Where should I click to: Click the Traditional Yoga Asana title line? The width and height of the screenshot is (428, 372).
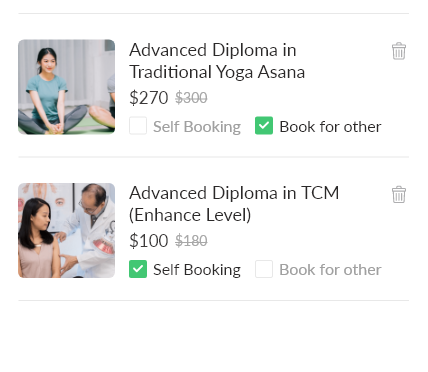(x=217, y=72)
